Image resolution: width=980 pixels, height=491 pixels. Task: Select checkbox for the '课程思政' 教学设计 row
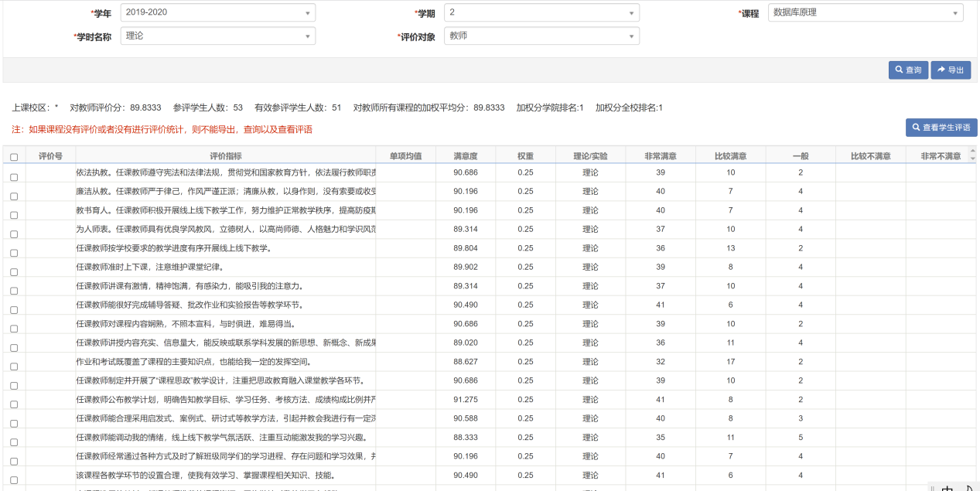[14, 386]
